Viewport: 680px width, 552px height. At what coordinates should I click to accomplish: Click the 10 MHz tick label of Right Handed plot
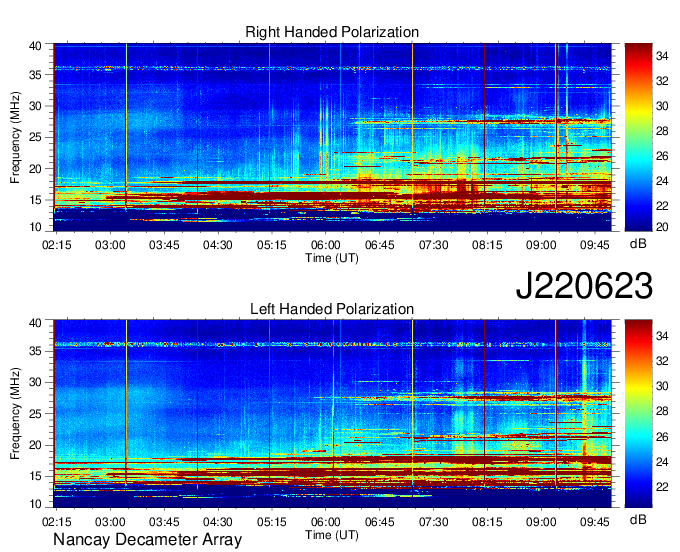(36, 227)
